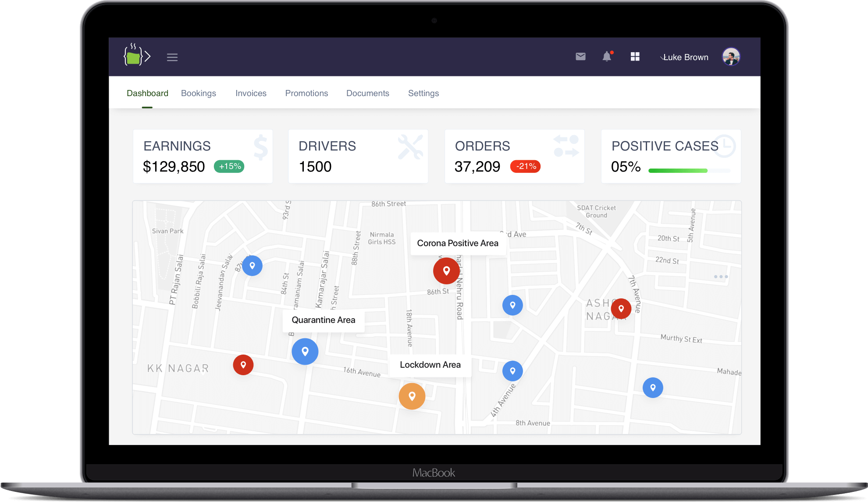Screen dimensions: 868x502
Task: Click the red Corona Positive Area pin
Action: [446, 271]
